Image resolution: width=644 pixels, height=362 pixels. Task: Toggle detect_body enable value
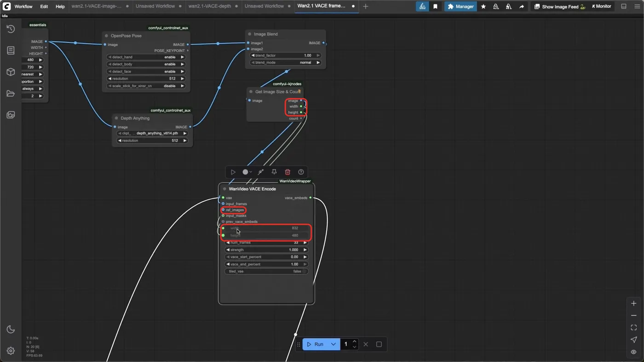coord(146,64)
